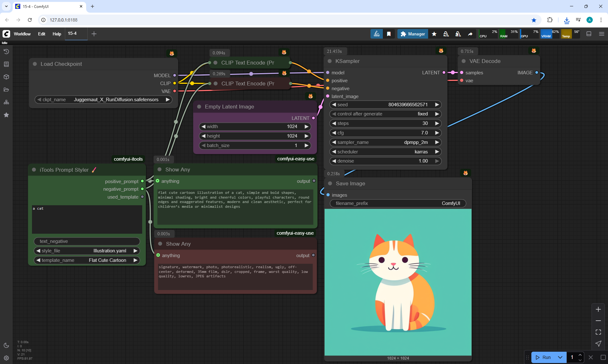608x364 pixels.
Task: Open the Workflow menu
Action: pyautogui.click(x=22, y=34)
